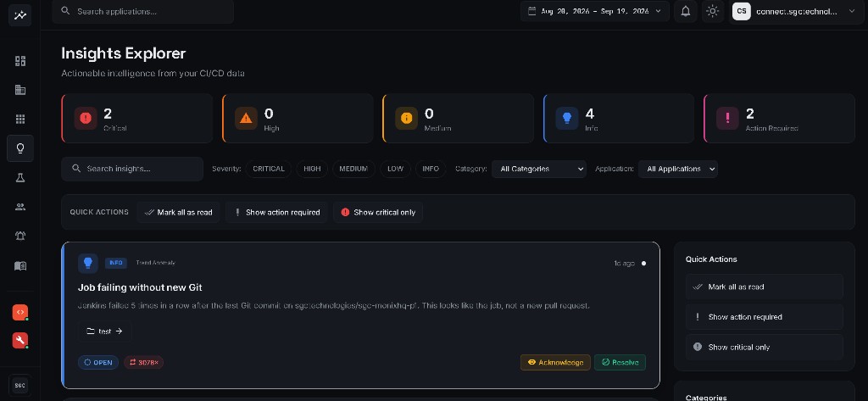868x401 pixels.
Task: Click the INFO tag on the insight card
Action: point(115,263)
